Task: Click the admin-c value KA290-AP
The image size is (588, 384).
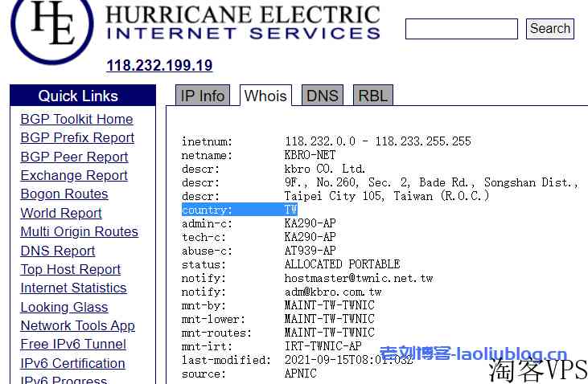Action: [310, 223]
